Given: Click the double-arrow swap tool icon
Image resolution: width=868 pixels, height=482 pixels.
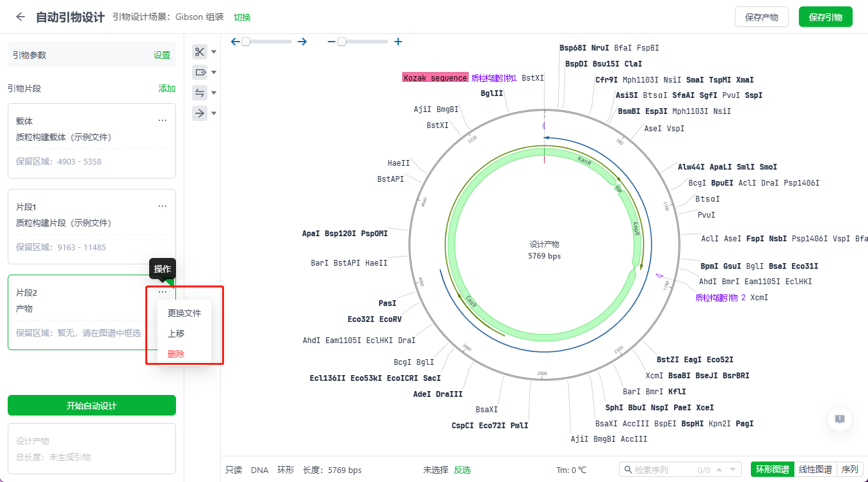Looking at the screenshot, I should click(200, 93).
